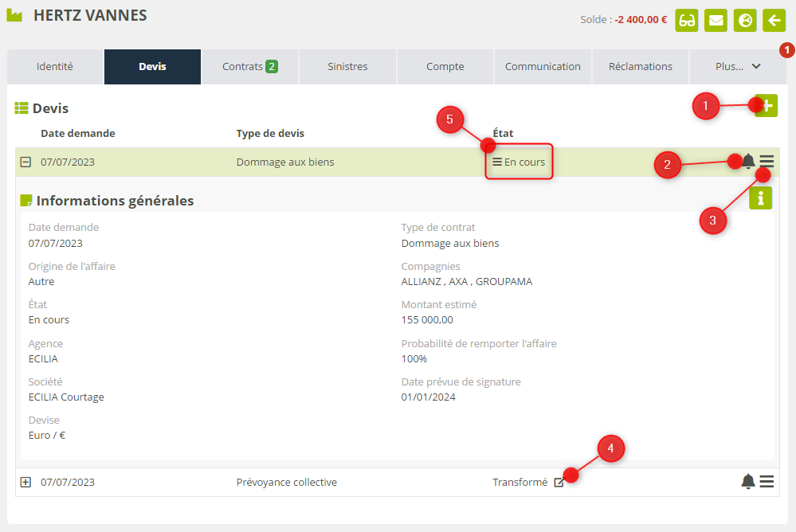
Task: Click the green envelope mail icon
Action: click(x=716, y=20)
